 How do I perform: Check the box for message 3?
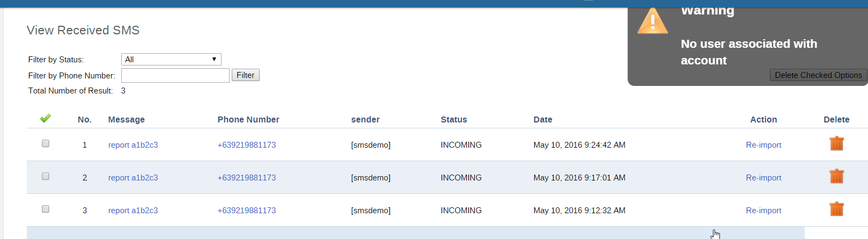pos(46,209)
